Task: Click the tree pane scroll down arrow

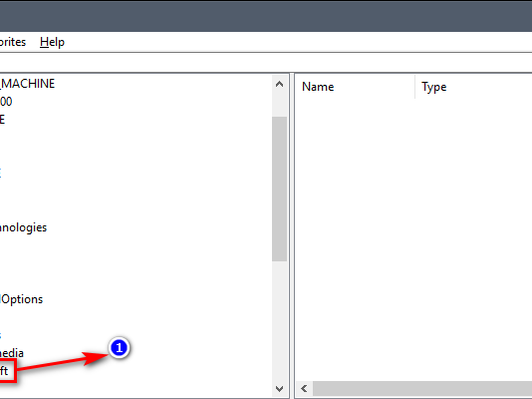Action: 279,388
